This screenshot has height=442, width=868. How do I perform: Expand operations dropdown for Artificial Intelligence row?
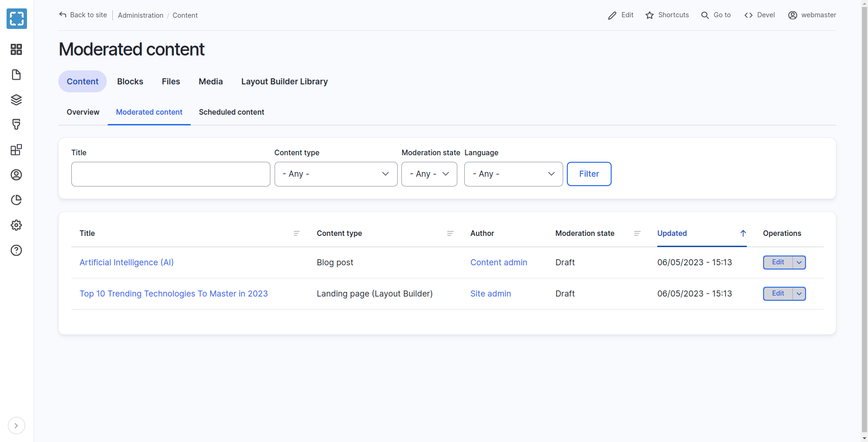tap(799, 262)
